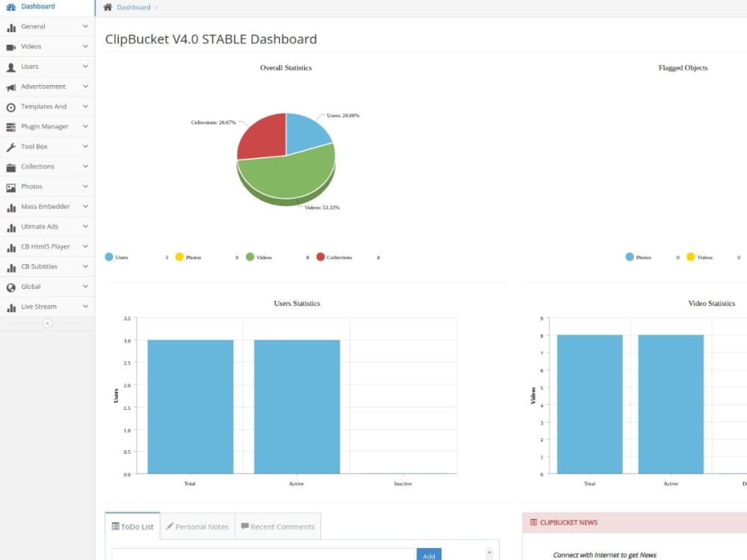Expand the Templates And menu chevron
747x560 pixels.
point(85,106)
